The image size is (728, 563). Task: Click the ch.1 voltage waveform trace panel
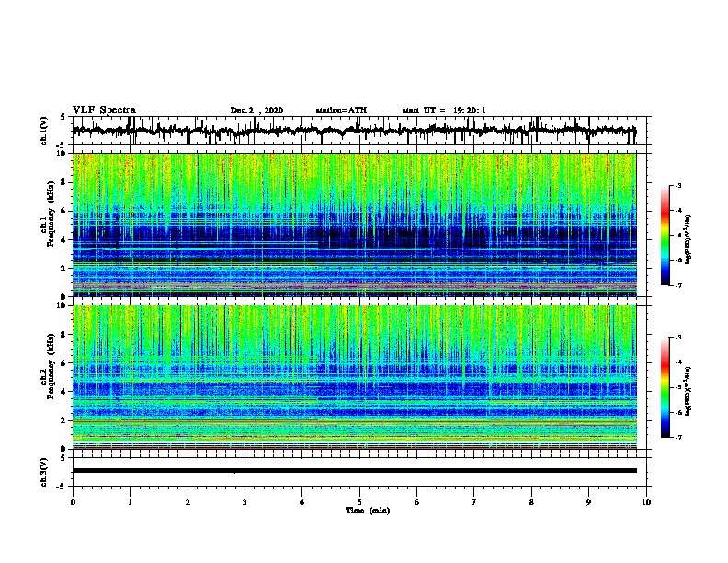359,131
